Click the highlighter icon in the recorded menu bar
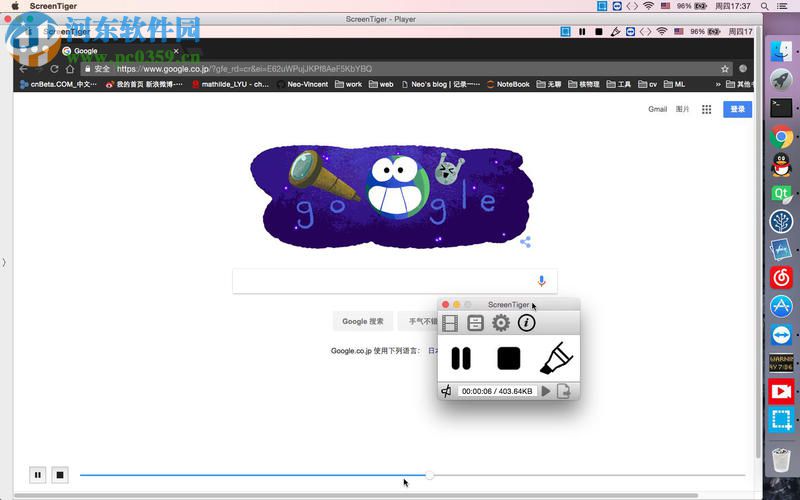 (615, 32)
